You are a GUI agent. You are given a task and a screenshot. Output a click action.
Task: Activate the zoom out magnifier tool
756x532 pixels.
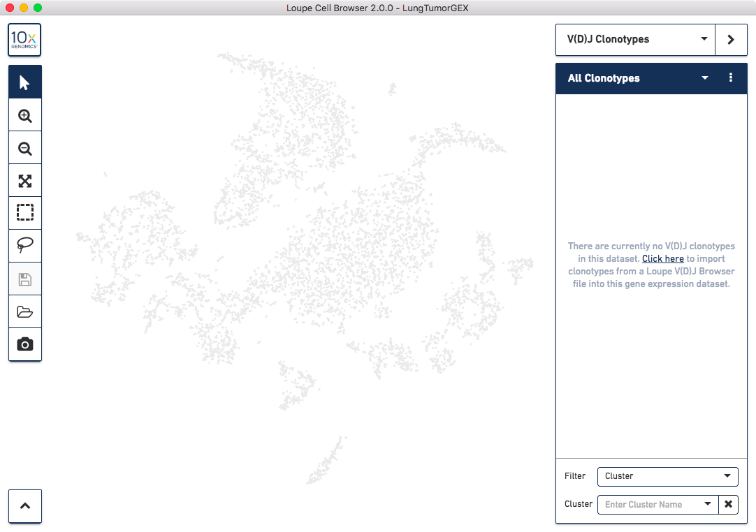click(25, 149)
